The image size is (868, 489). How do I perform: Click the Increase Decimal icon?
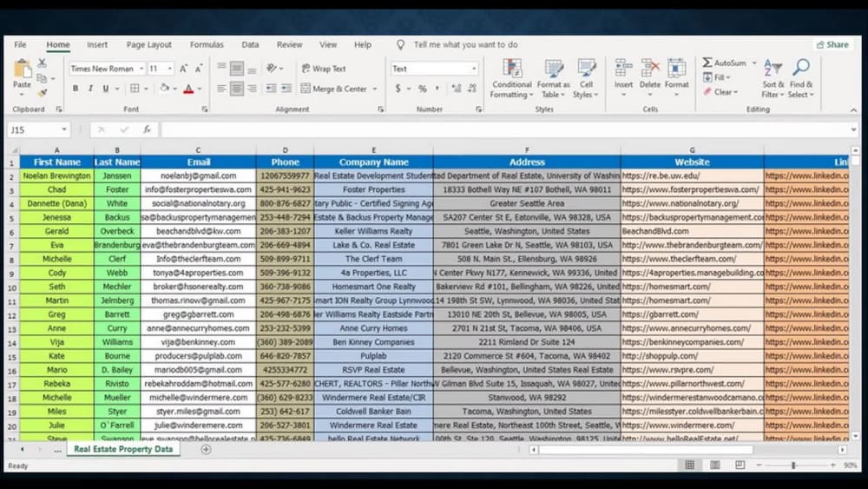tap(457, 89)
